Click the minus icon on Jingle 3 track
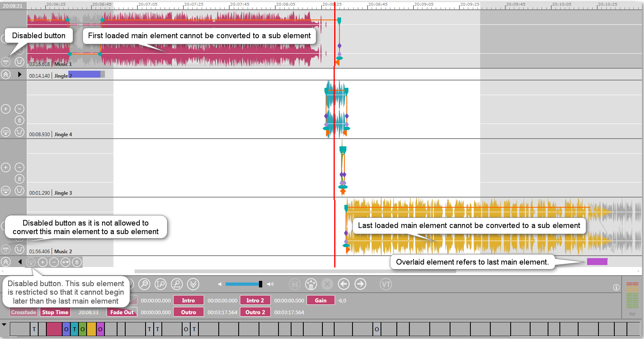Screen dimensions: 644x339 (x=20, y=167)
